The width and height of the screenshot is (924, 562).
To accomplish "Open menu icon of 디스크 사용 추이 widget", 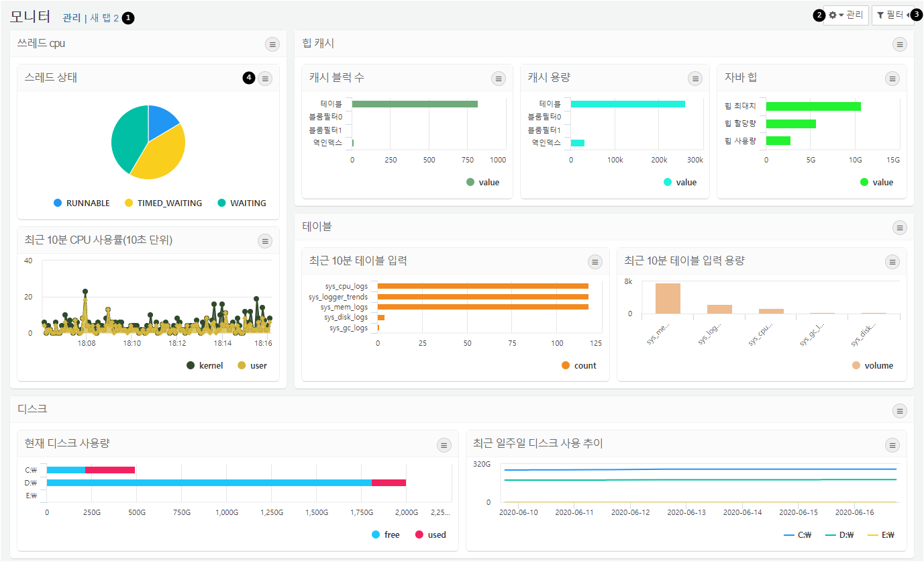I will [892, 444].
